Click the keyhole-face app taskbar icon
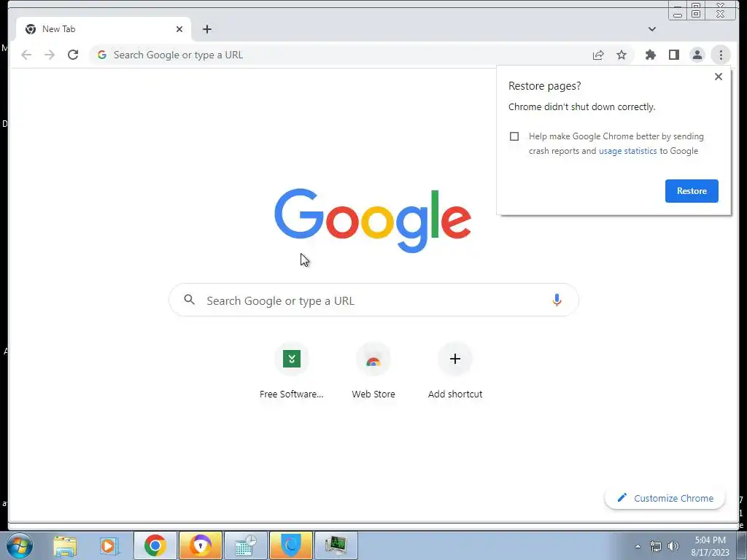Viewport: 747px width, 560px height. [x=200, y=545]
